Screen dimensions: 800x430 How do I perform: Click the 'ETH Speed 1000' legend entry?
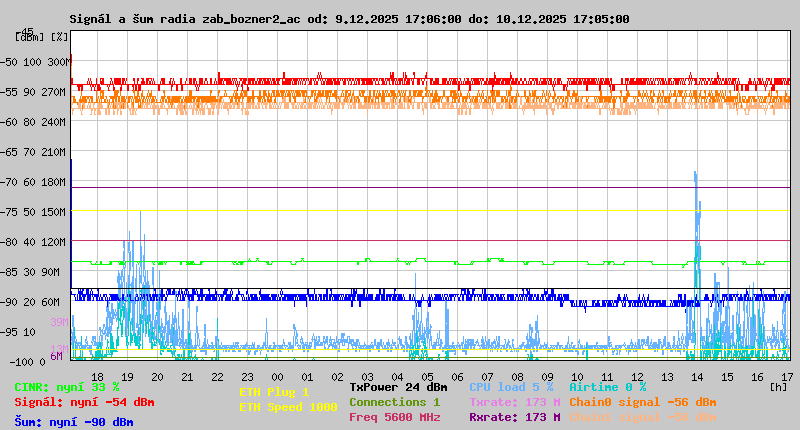[288, 407]
